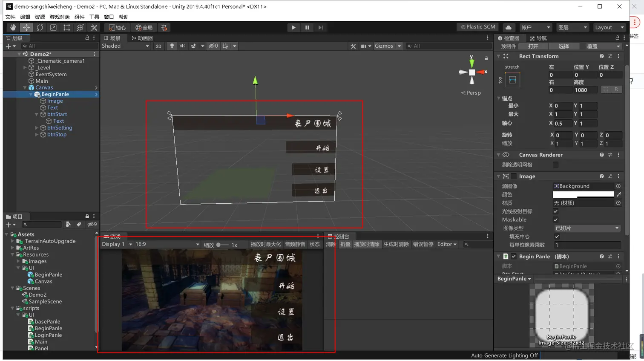Toggle the Maskable checkbox
This screenshot has height=361, width=644.
point(555,220)
